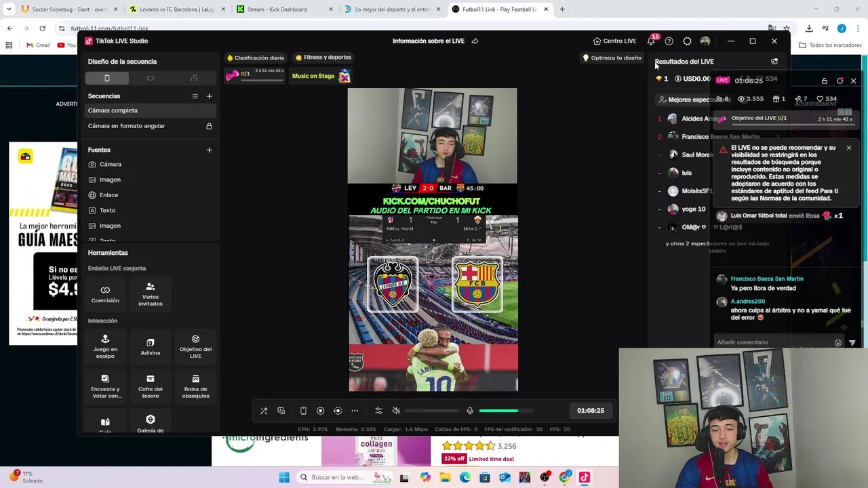Screen dimensions: 868x488
Task: Unmute the desktop speaker audio
Action: click(x=396, y=411)
